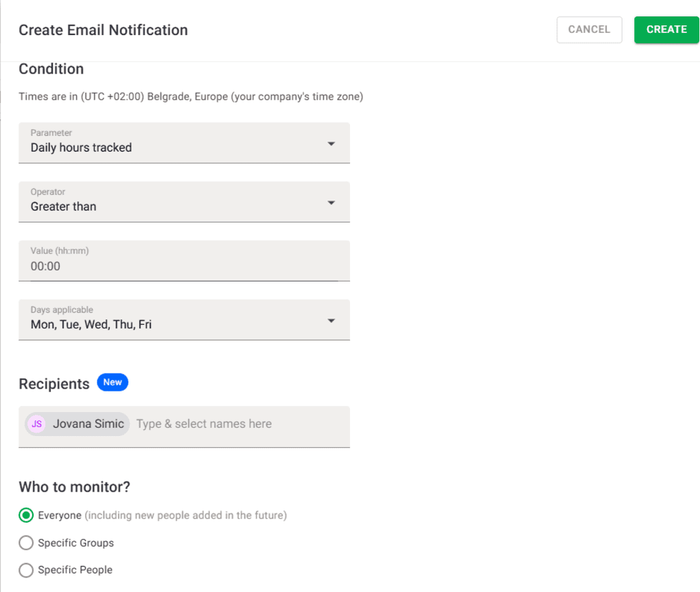Click the Operator dropdown chevron arrow
The image size is (700, 592).
coord(331,202)
